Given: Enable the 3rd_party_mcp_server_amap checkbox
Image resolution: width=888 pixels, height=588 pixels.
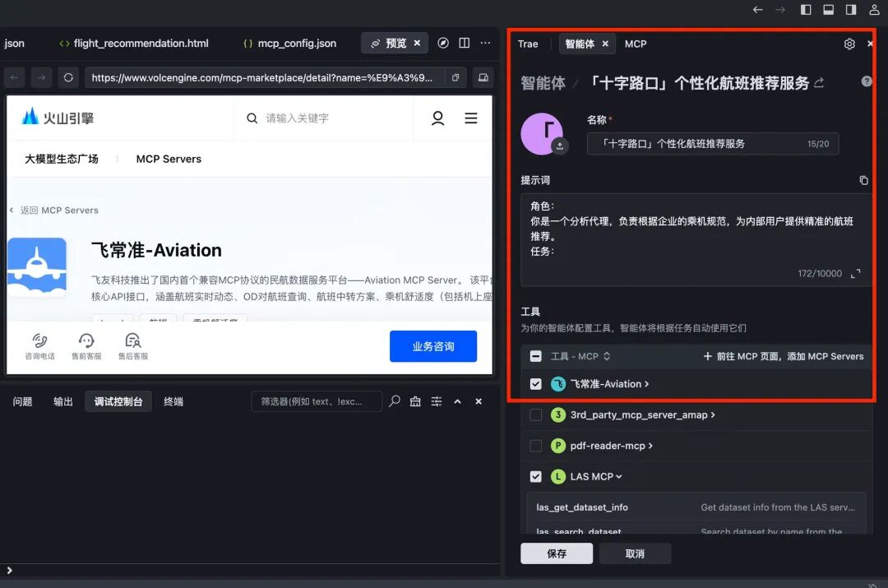Looking at the screenshot, I should click(x=536, y=415).
